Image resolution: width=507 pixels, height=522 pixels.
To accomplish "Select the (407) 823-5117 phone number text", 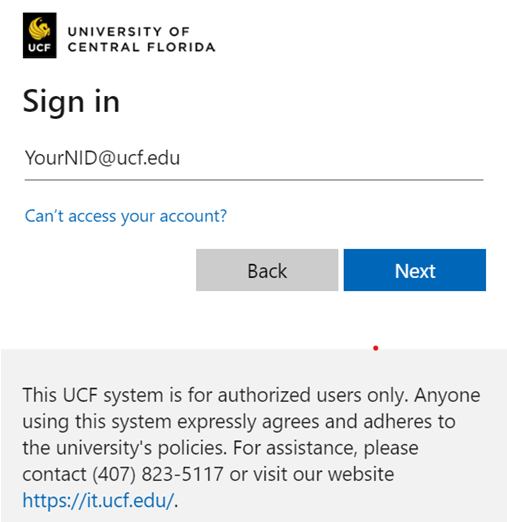I will (157, 474).
